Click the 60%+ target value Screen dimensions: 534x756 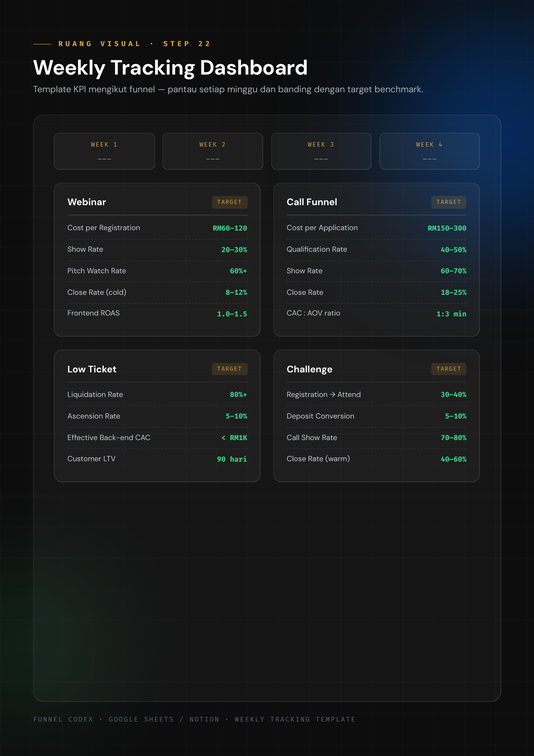click(239, 271)
